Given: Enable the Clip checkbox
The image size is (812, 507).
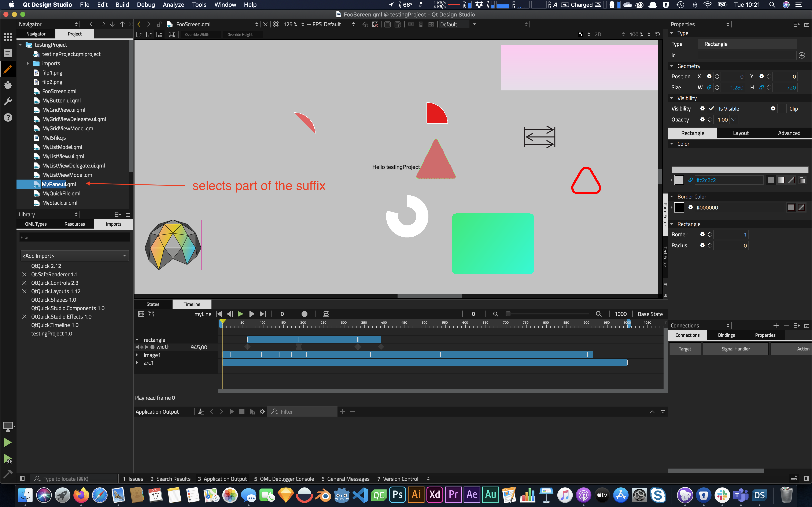Looking at the screenshot, I should click(x=782, y=109).
